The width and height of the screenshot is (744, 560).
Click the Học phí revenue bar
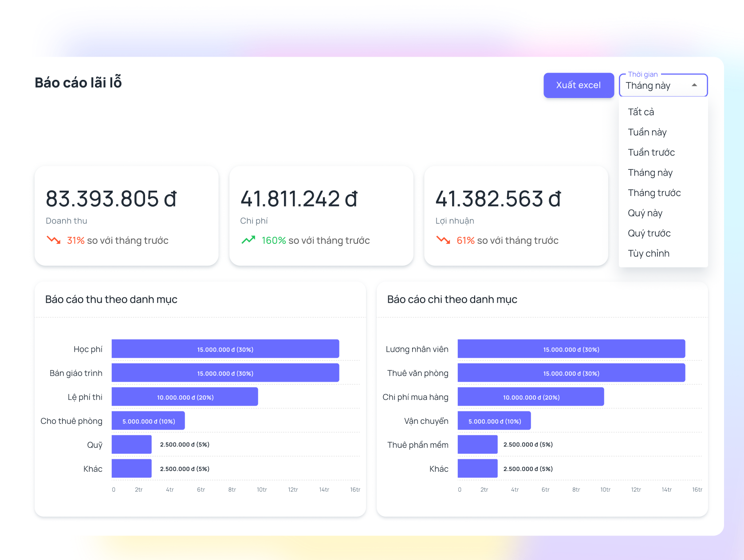[x=225, y=349]
